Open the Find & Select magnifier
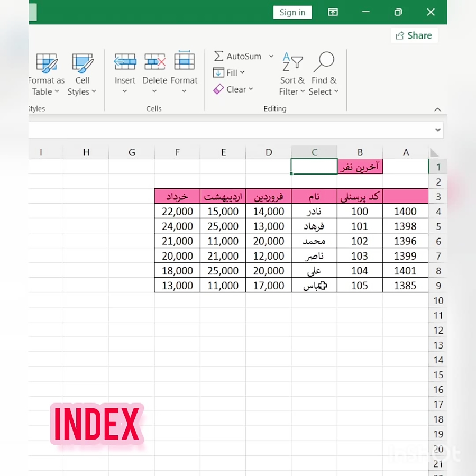The width and height of the screenshot is (476, 476). 324,63
